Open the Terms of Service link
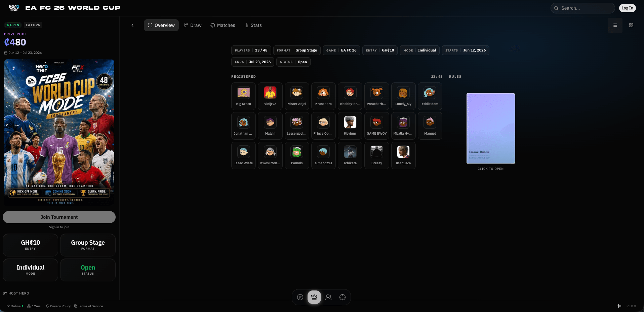 tap(89, 306)
